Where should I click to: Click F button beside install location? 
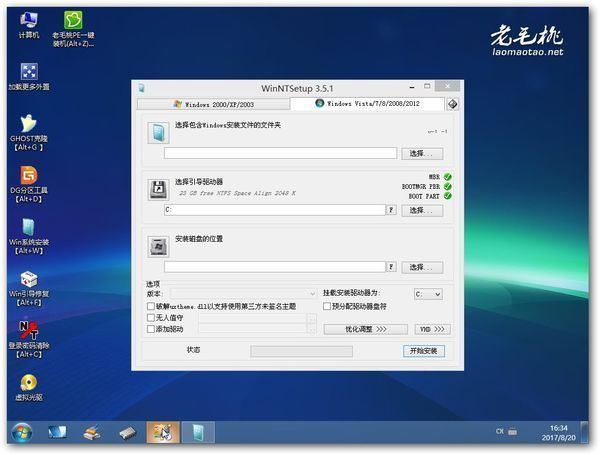tap(391, 267)
